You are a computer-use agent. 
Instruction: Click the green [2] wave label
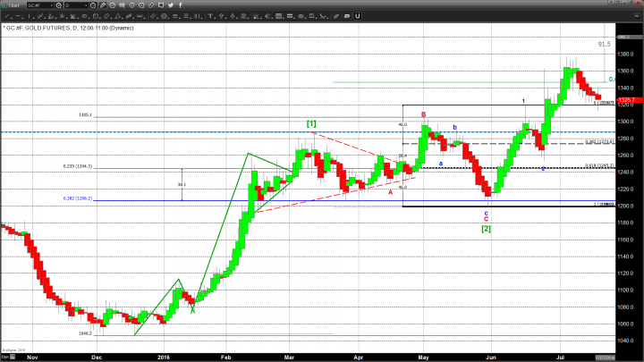point(486,230)
